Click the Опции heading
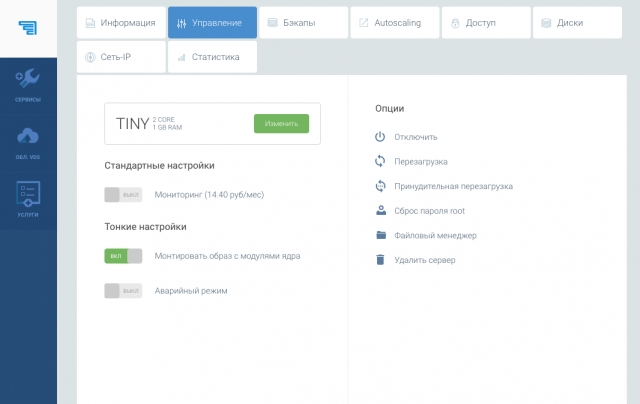The height and width of the screenshot is (404, 640). pyautogui.click(x=390, y=109)
